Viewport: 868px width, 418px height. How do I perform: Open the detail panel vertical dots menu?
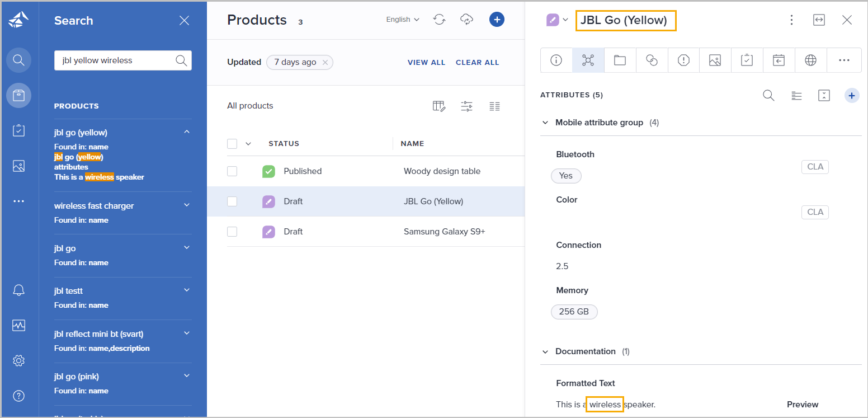point(791,20)
